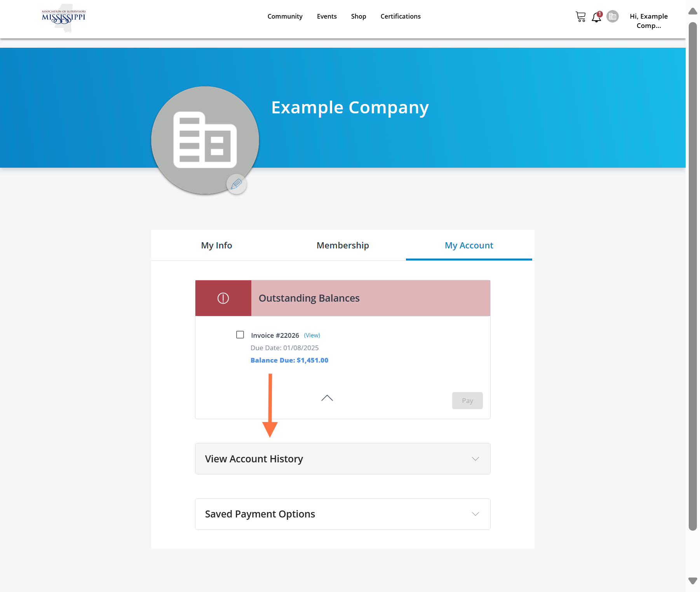Collapse Outstanding Balances with the up chevron

(x=327, y=398)
